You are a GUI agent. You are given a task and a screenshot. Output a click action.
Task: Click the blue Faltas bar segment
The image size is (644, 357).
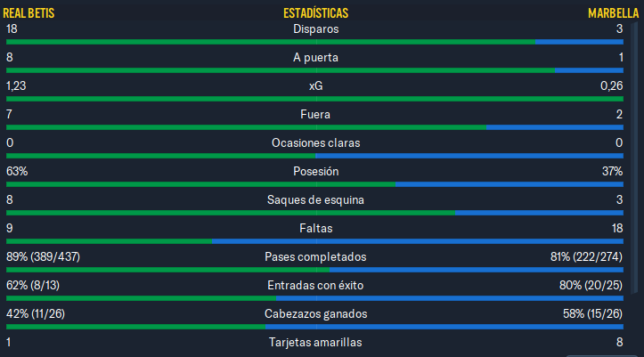tap(418, 241)
